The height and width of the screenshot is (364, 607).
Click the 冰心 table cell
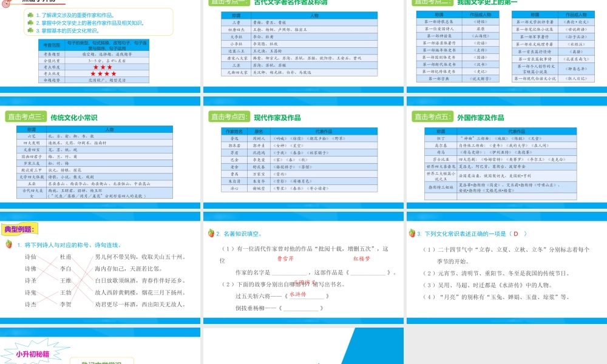(x=234, y=189)
